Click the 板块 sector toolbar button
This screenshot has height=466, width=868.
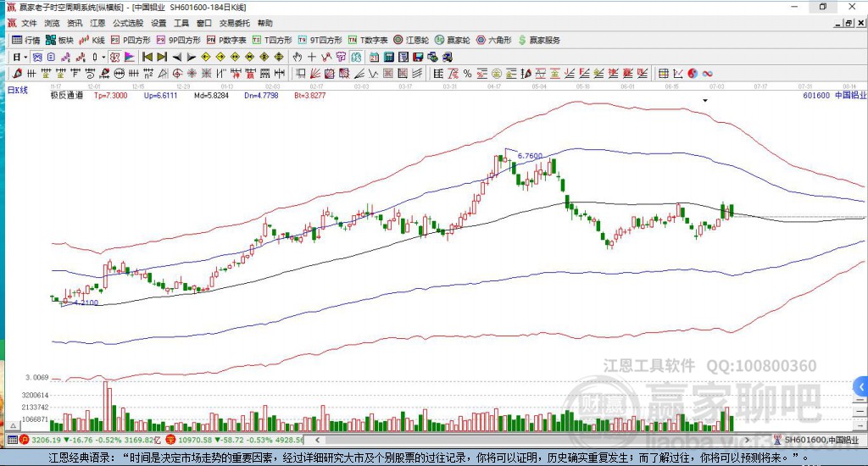[x=59, y=41]
